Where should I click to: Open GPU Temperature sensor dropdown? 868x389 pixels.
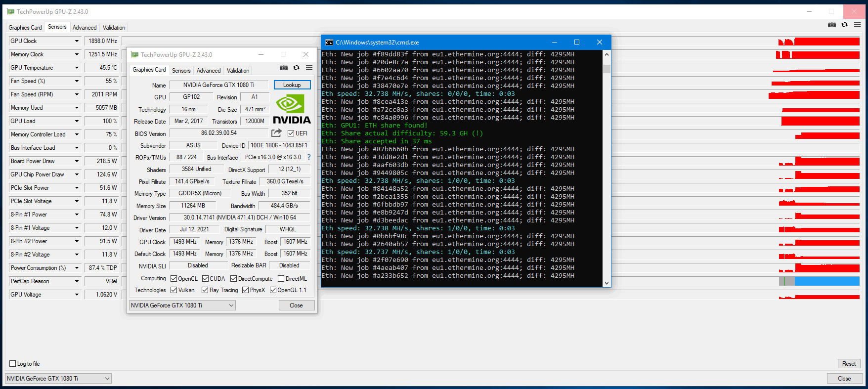click(x=77, y=68)
